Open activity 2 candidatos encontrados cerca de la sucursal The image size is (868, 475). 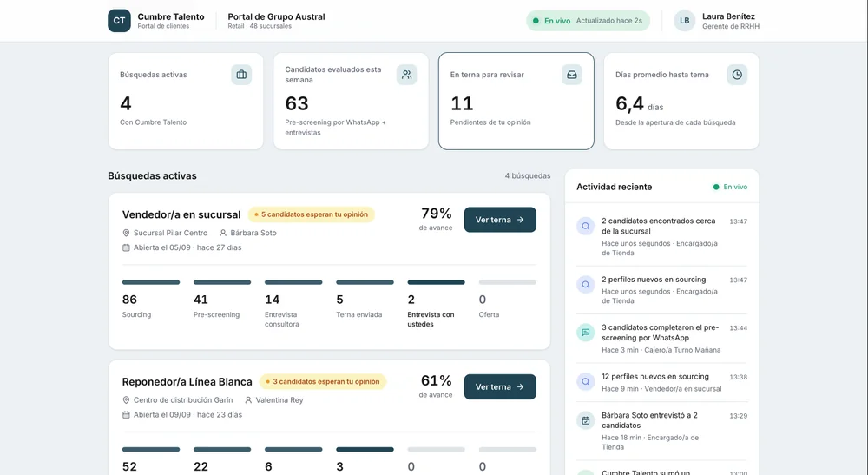pyautogui.click(x=662, y=236)
